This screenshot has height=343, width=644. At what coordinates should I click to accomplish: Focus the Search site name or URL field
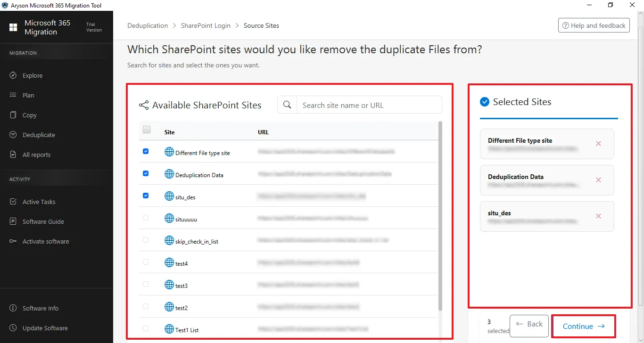pos(369,105)
